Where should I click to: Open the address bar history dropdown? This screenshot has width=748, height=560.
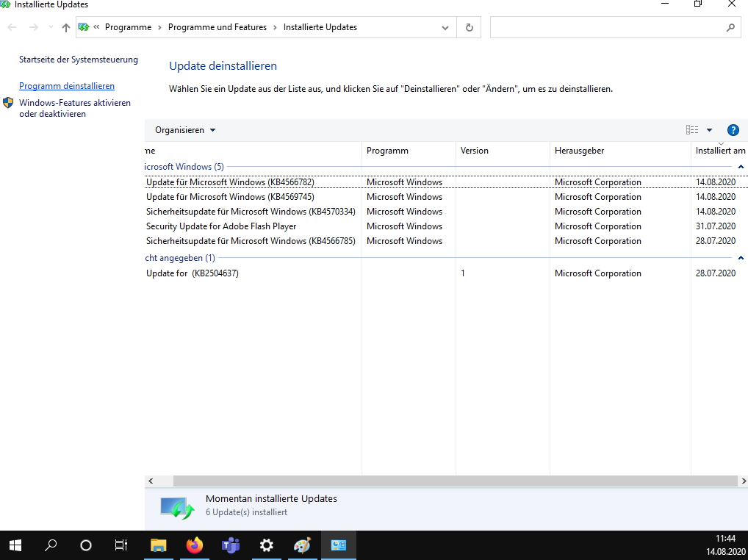click(445, 28)
